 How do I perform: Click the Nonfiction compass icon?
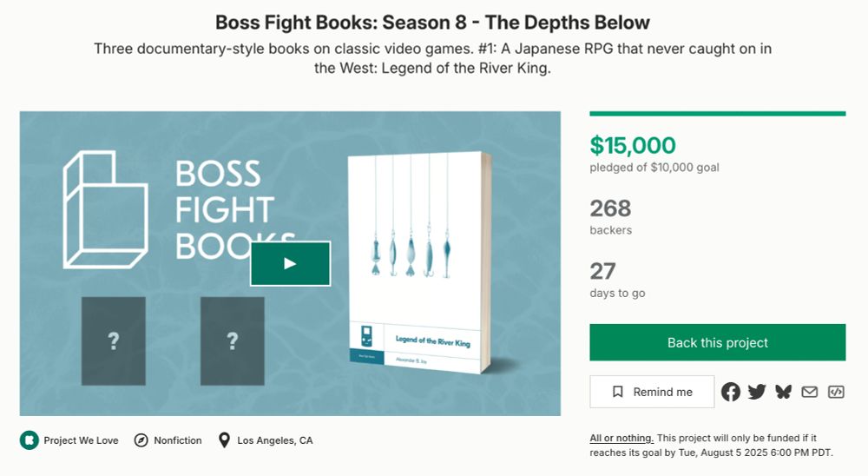coord(141,440)
